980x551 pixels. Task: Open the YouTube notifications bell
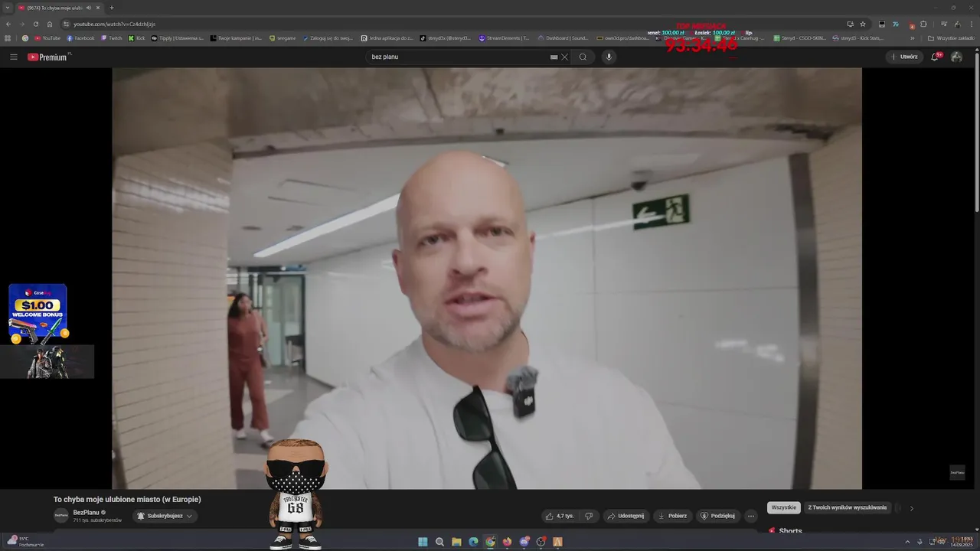coord(935,57)
